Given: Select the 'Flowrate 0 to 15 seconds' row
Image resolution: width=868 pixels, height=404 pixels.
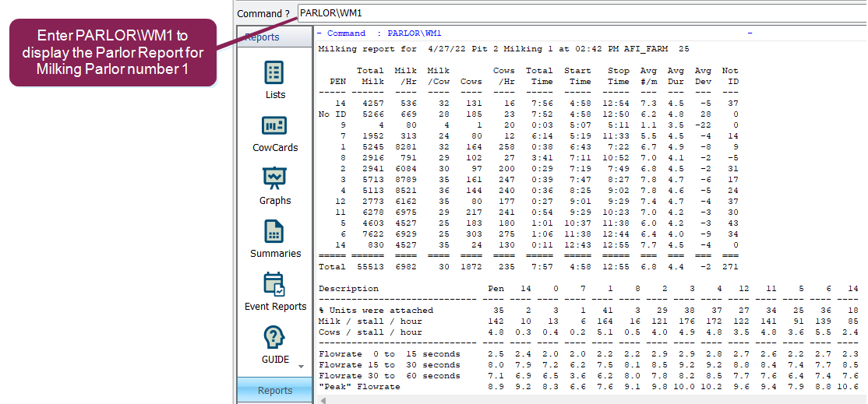Looking at the screenshot, I should click(389, 353).
